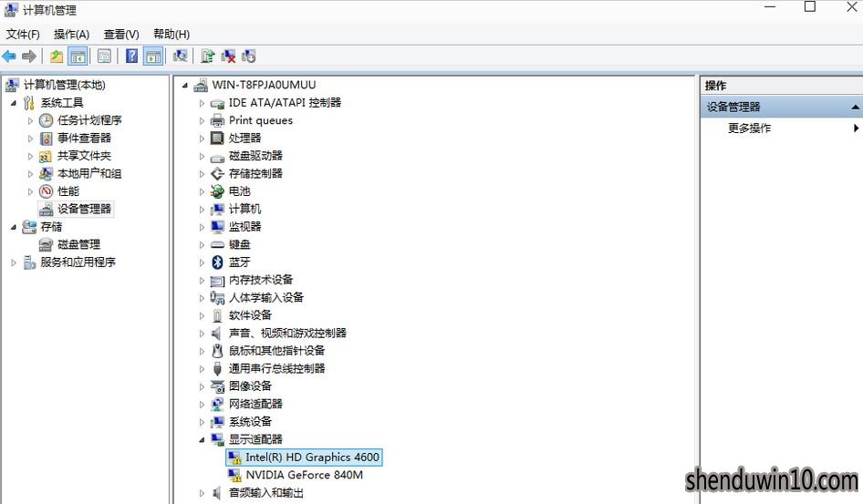Image resolution: width=863 pixels, height=504 pixels.
Task: Select the 内存技术设备 category
Action: 261,280
